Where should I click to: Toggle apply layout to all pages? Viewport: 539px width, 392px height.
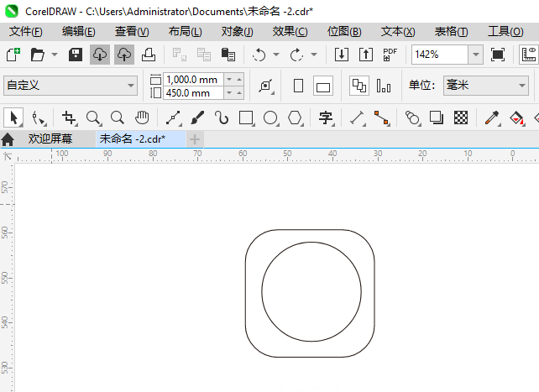(x=359, y=86)
